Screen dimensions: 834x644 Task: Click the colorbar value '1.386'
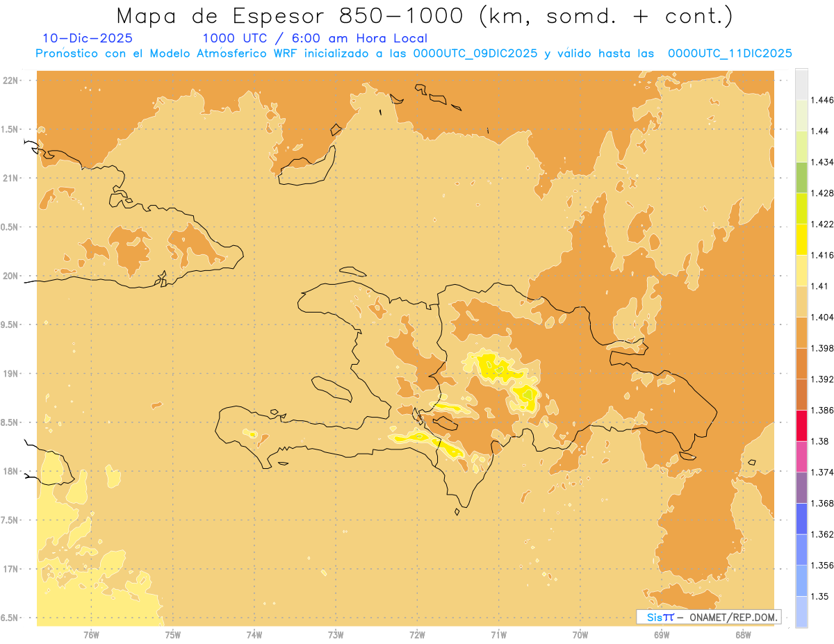[824, 410]
